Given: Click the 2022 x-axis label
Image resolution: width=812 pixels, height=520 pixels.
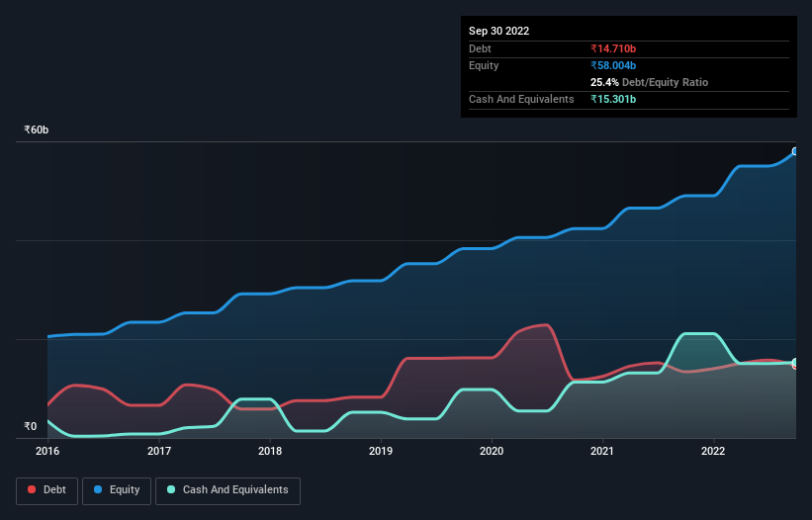Looking at the screenshot, I should [x=713, y=451].
